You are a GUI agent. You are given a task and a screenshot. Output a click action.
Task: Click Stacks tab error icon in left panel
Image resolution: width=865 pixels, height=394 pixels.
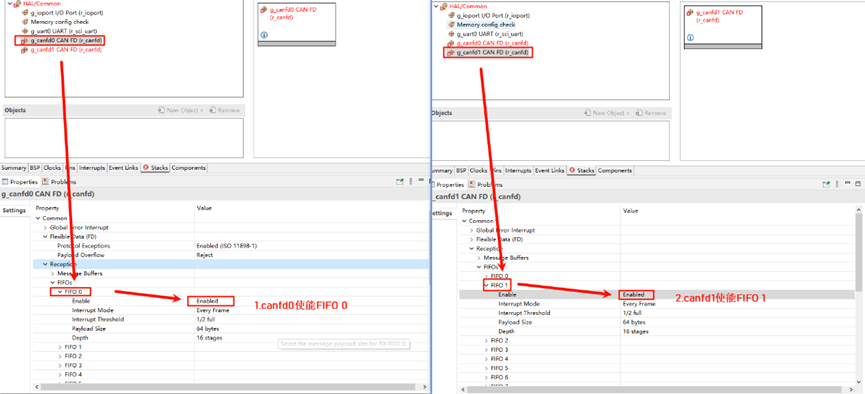coord(146,167)
